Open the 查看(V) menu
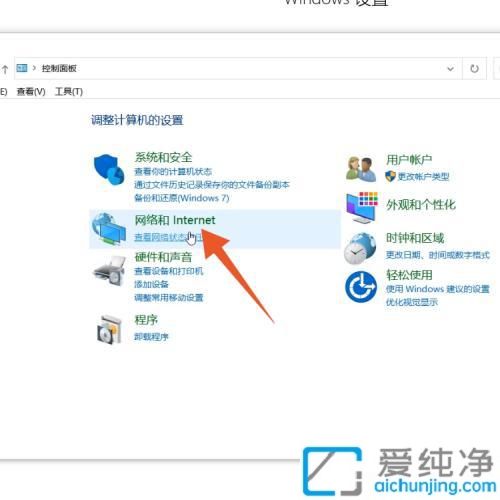Viewport: 500px width, 500px height. point(31,91)
